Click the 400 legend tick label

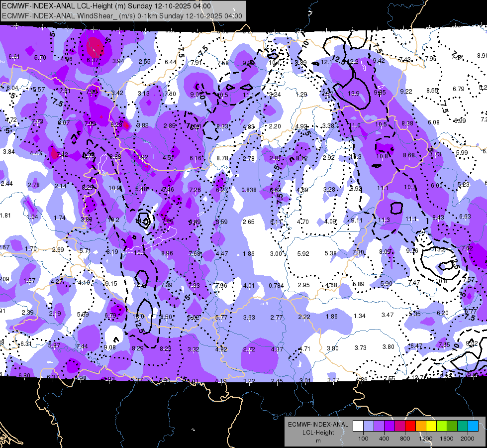[384, 439]
